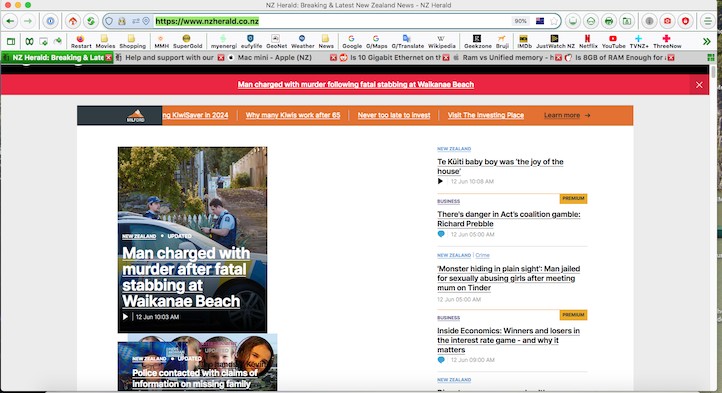Screen dimensions: 722x393
Task: Show more bookmarks with the double chevron
Action: coord(707,41)
